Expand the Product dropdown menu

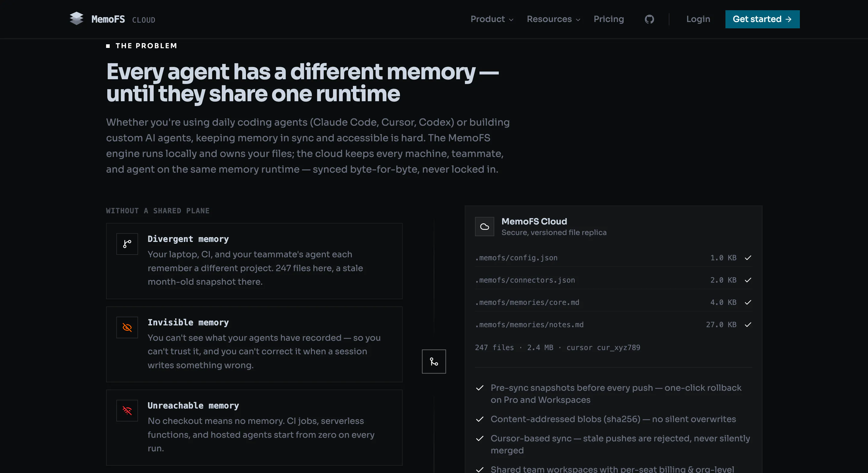click(492, 19)
